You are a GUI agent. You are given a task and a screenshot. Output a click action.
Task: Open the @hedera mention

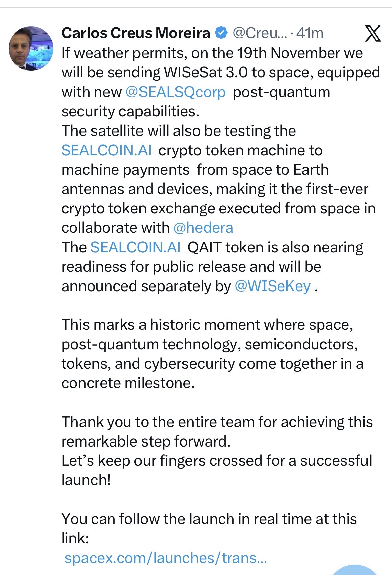coord(203,228)
